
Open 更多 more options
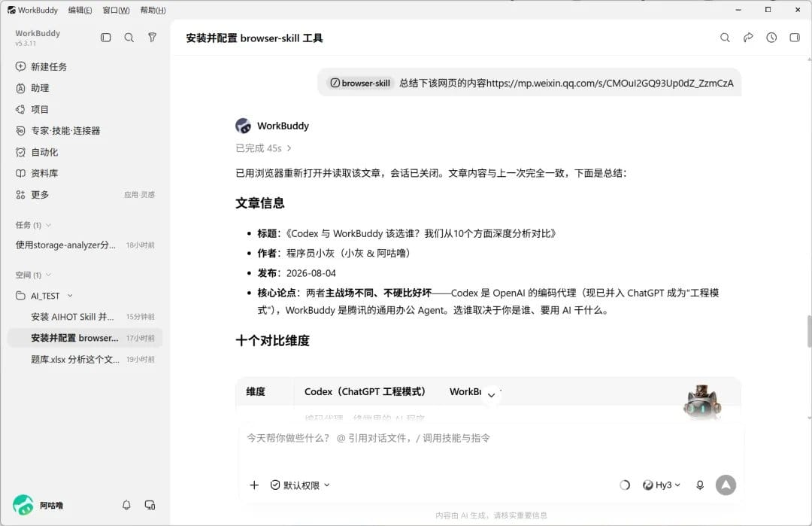32,194
